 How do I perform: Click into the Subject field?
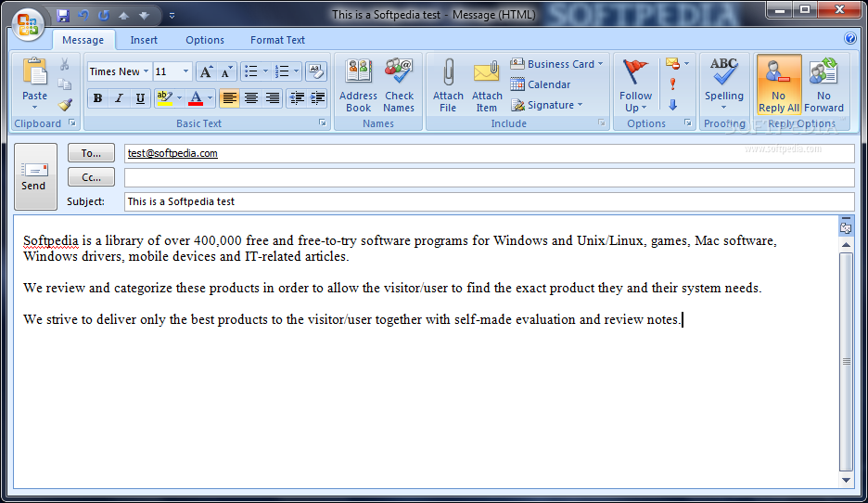point(490,201)
